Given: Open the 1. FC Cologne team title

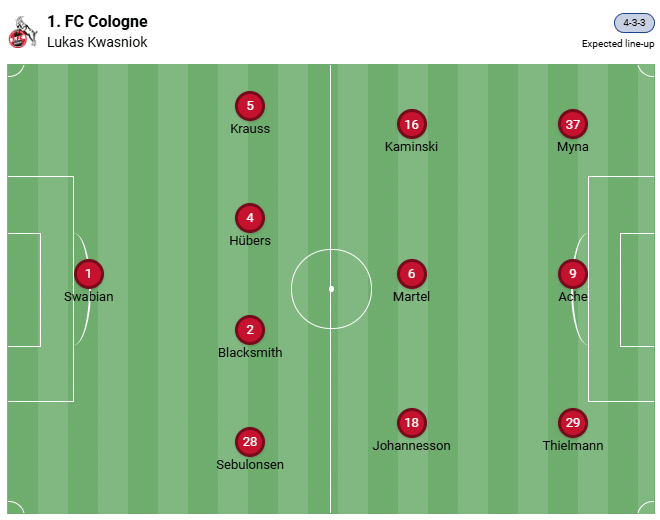Looking at the screenshot, I should coord(97,21).
